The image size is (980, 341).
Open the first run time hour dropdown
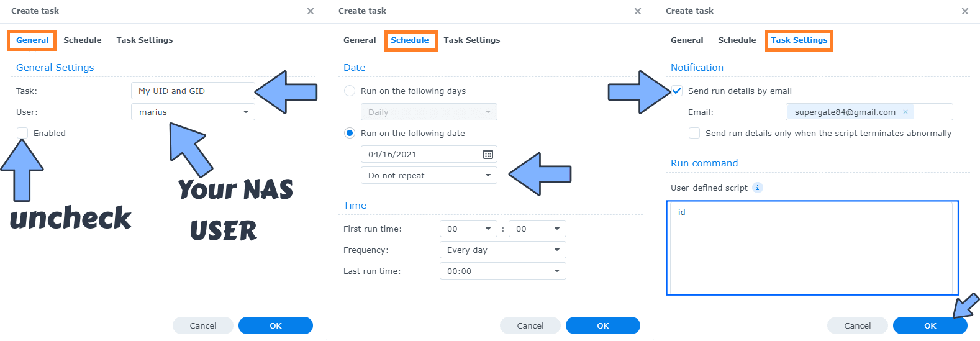click(x=468, y=229)
